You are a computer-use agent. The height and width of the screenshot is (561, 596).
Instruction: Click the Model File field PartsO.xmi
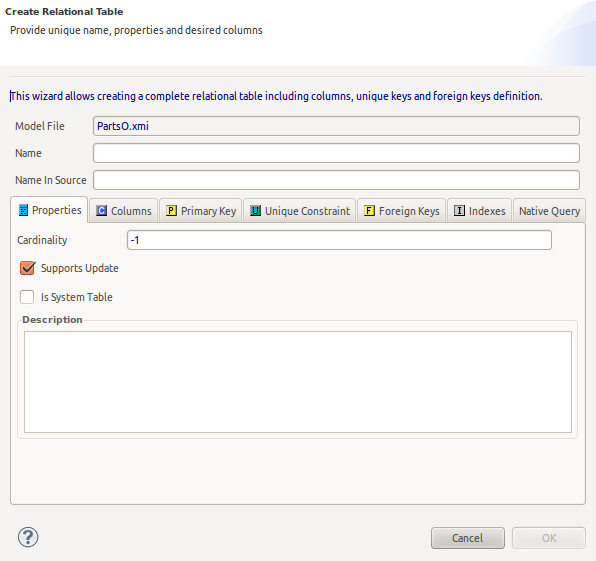click(x=336, y=126)
